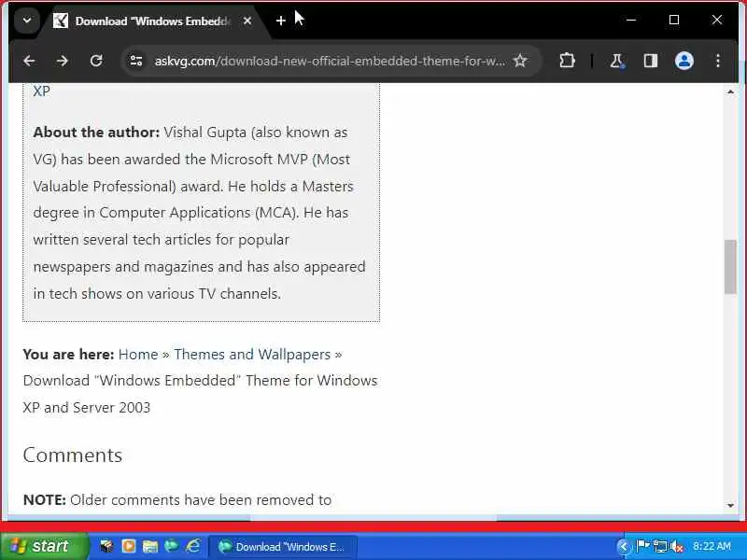
Task: Bookmark this page with star icon
Action: (x=520, y=61)
